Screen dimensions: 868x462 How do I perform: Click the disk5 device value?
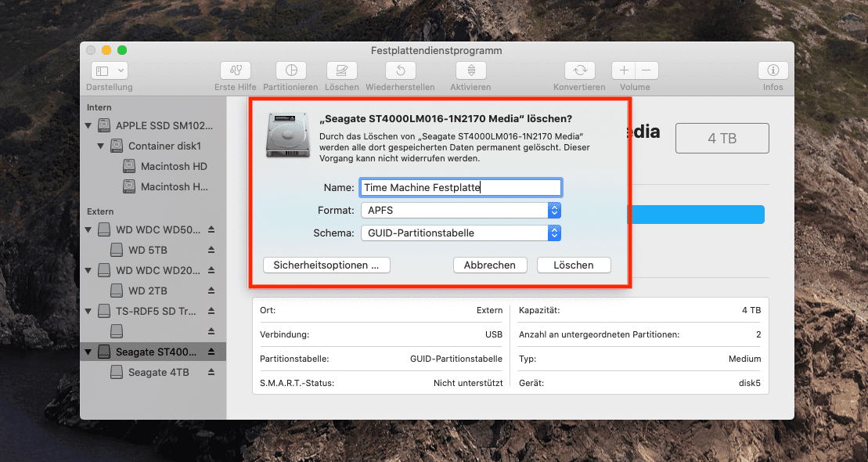pyautogui.click(x=750, y=383)
